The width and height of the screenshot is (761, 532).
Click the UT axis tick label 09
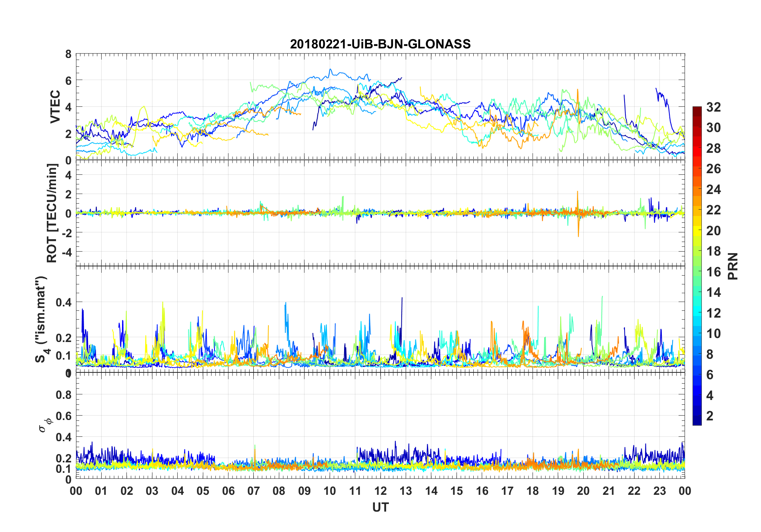point(304,491)
